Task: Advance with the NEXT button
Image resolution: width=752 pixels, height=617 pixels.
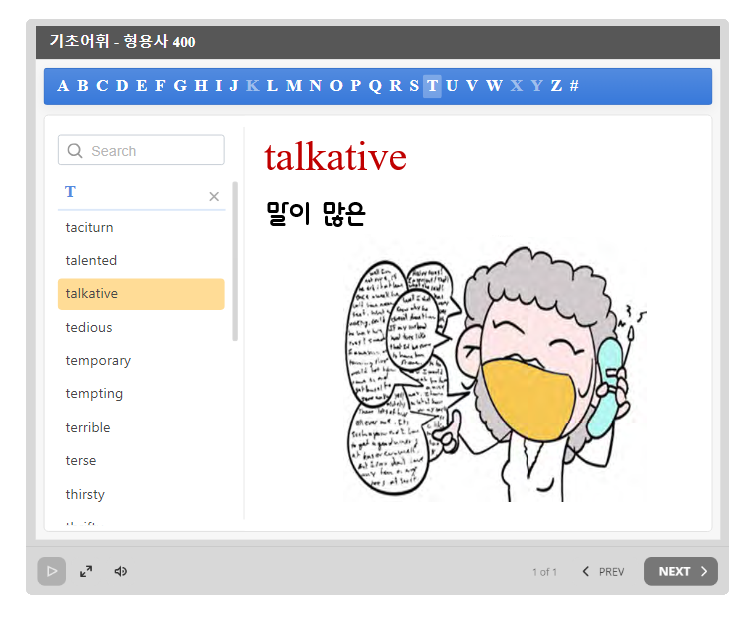Action: pyautogui.click(x=680, y=571)
